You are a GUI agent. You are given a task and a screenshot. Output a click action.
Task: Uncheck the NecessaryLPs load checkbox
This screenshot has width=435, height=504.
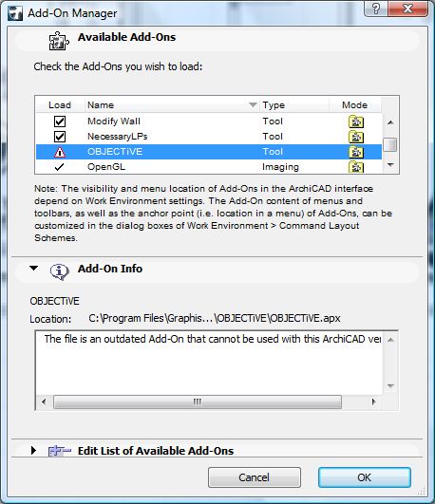coord(60,137)
